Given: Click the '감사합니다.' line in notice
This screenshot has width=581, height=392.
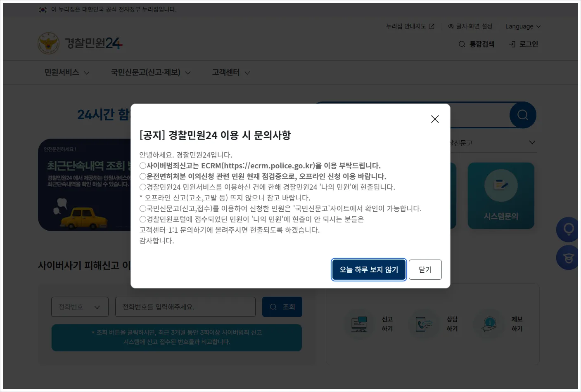Looking at the screenshot, I should 157,241.
